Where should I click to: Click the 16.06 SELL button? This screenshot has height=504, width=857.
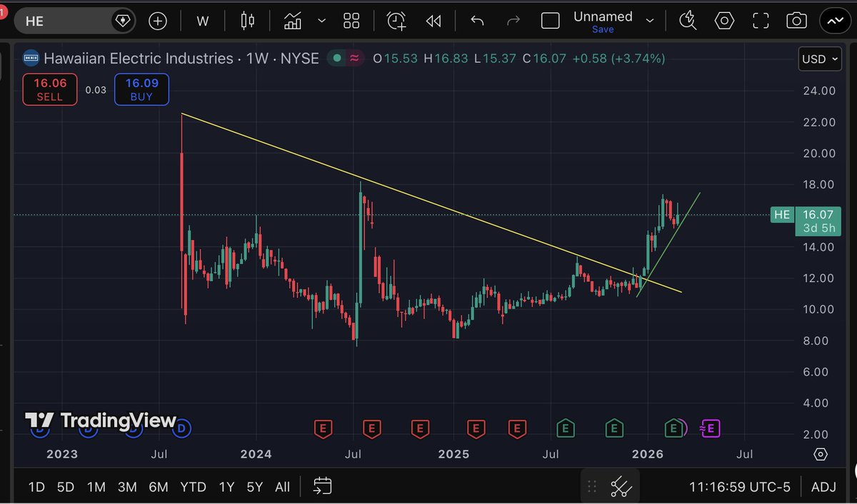(49, 89)
